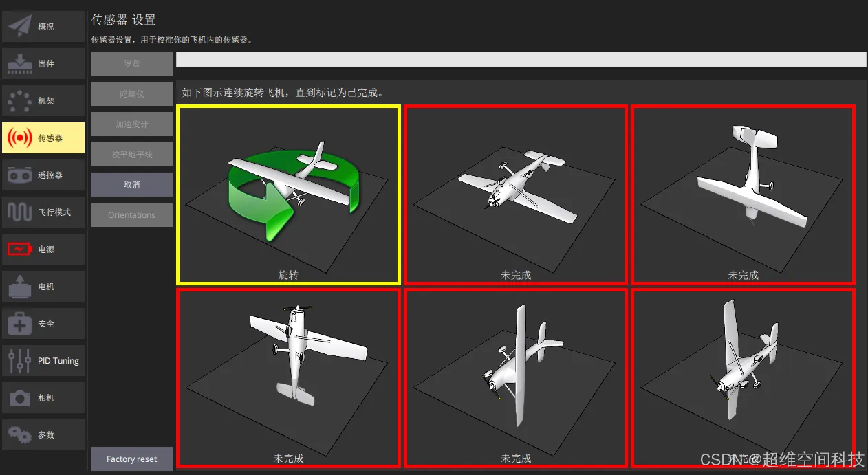
Task: Click the airframe dots icon beside 机架
Action: (x=20, y=100)
